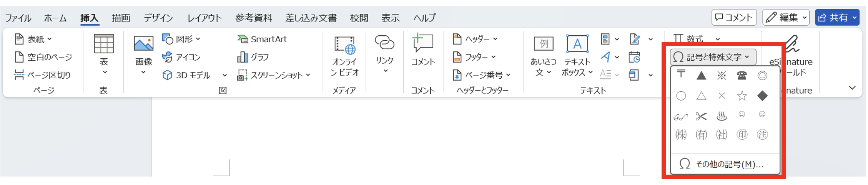Image resolution: width=868 pixels, height=185 pixels.
Task: Insert a 空白のページ blank page
Action: [43, 57]
